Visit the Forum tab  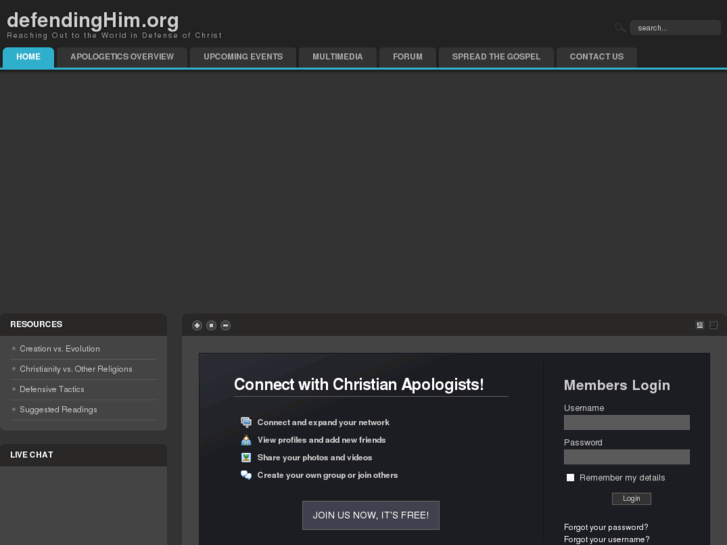coord(408,57)
